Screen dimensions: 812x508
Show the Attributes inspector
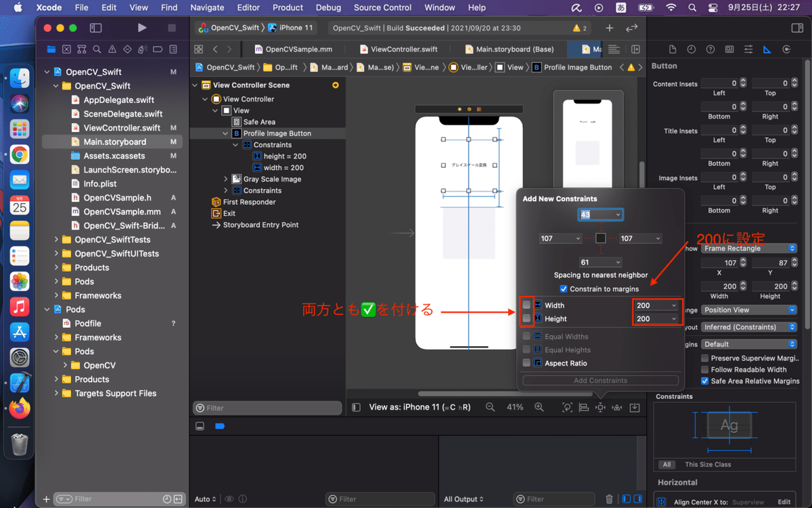click(x=748, y=49)
